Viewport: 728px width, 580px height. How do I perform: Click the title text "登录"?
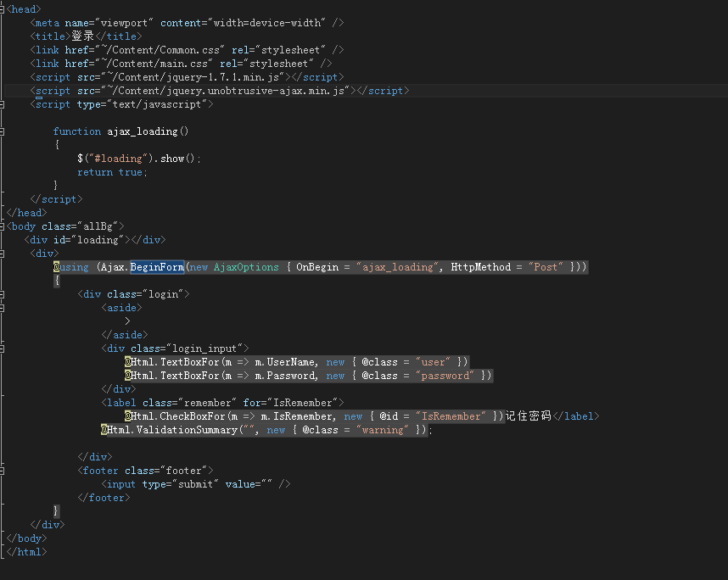point(82,36)
